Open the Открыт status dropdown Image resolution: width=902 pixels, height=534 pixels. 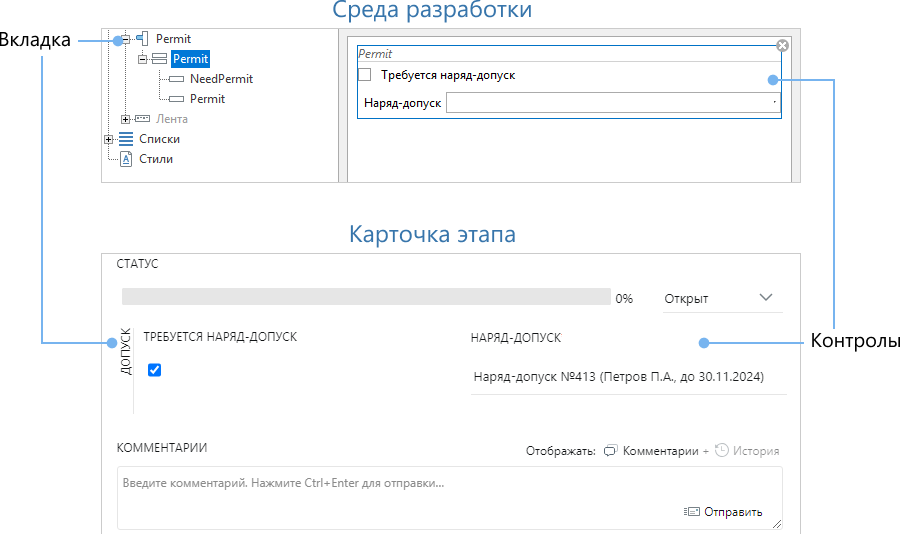pyautogui.click(x=720, y=298)
